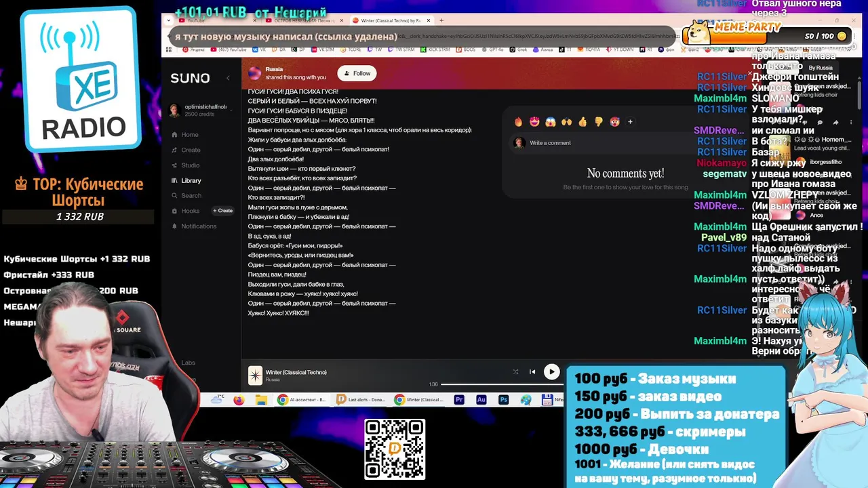Open the Яндекс bookmark
Screen dimensions: 868x488
click(193, 49)
